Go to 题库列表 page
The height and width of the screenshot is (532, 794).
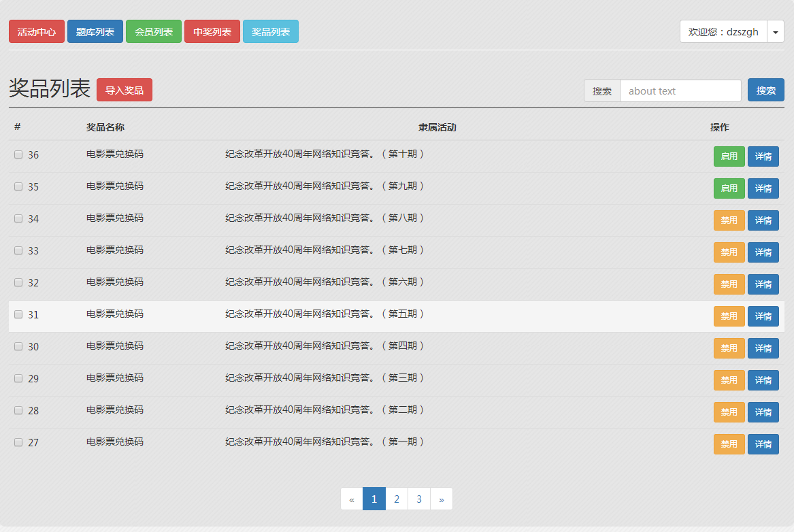tap(95, 32)
